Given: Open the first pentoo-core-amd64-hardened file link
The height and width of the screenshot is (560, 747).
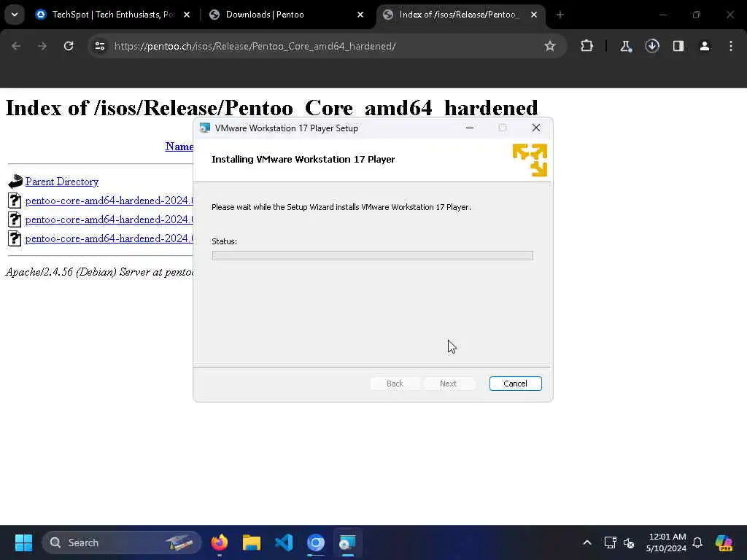Looking at the screenshot, I should pyautogui.click(x=109, y=201).
